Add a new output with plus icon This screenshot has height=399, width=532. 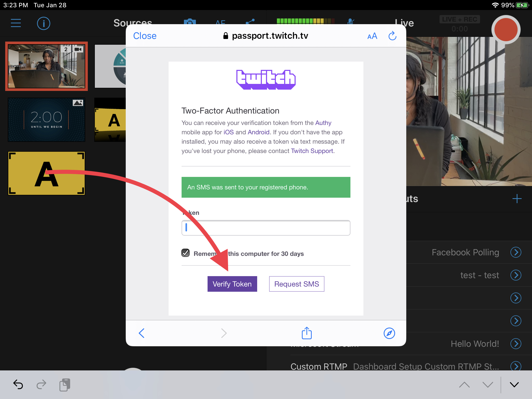coord(517,199)
